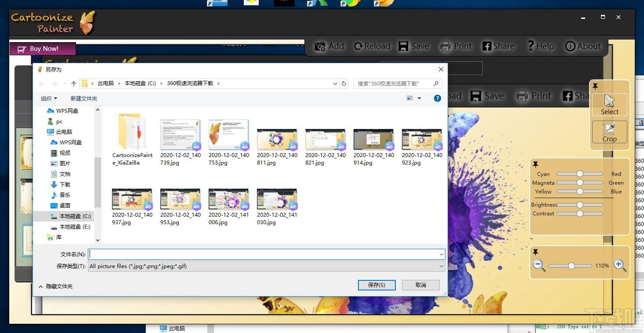Open Share on Facebook
Image resolution: width=644 pixels, height=333 pixels.
tap(498, 46)
